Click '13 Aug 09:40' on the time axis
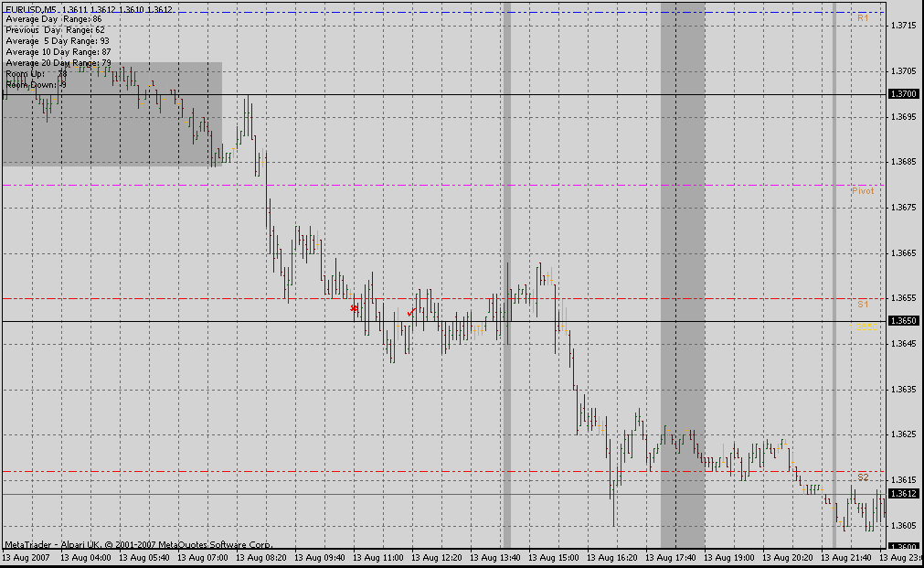Screen dimensions: 924x568 pyautogui.click(x=319, y=557)
